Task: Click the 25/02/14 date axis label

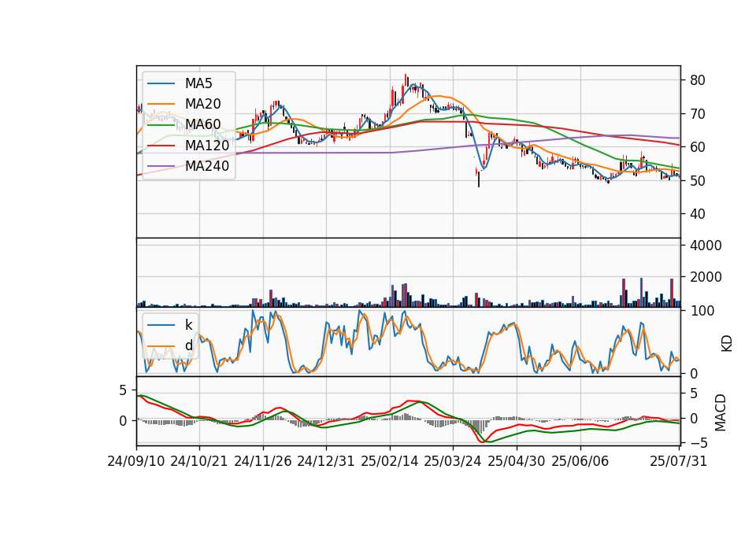Action: click(390, 462)
